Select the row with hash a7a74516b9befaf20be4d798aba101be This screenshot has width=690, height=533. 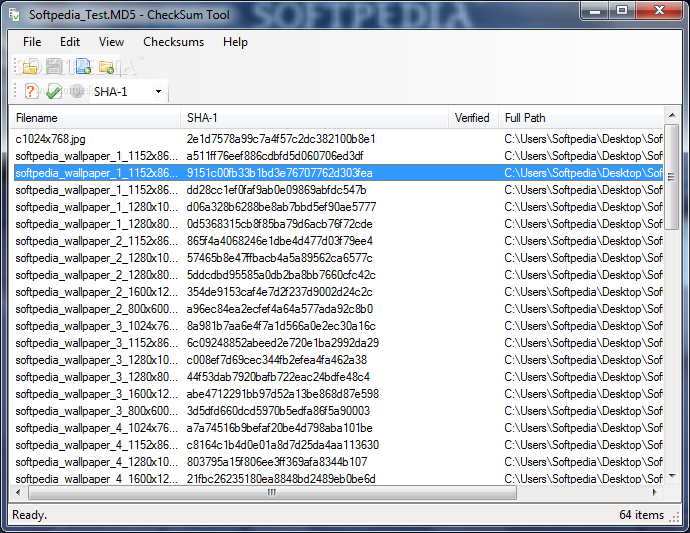tap(337, 428)
